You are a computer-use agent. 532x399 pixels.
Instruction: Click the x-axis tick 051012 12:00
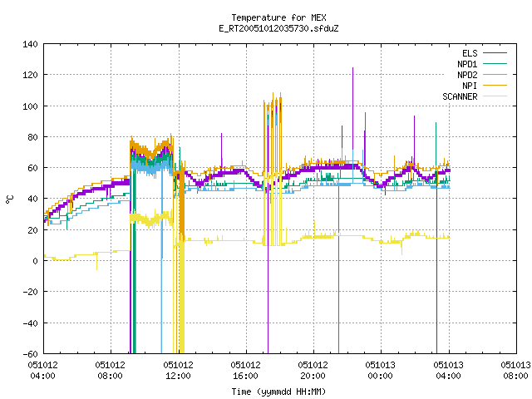point(178,371)
